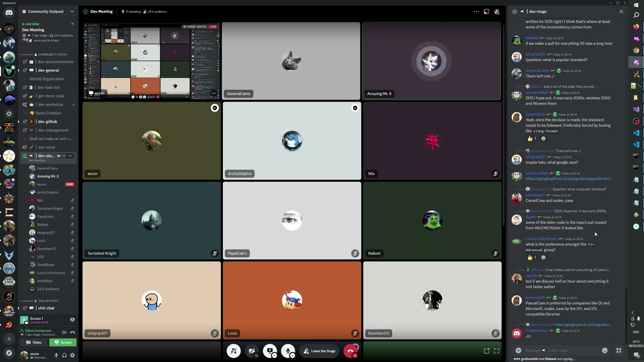Toggle the microphone in stage controls bar
Viewport: 644px width, 362px height.
pyautogui.click(x=288, y=351)
